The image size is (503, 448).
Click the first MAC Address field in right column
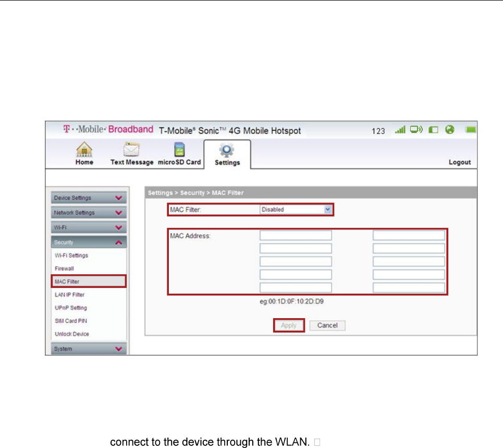409,235
